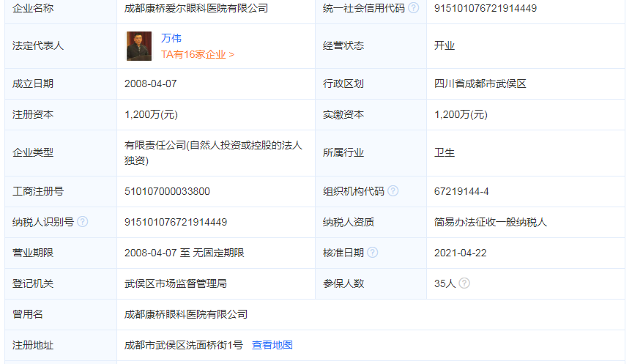The image size is (632, 364).
Task: Select the 万伟 portrait photo
Action: tap(139, 46)
